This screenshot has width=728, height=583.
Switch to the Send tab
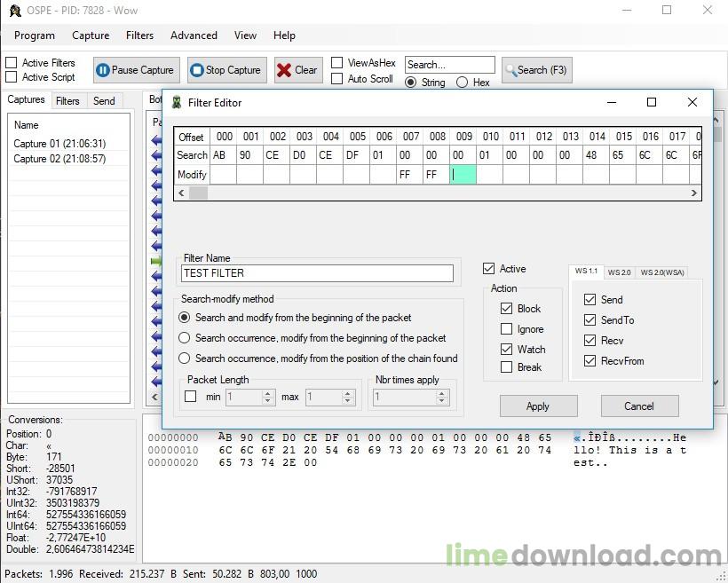104,101
